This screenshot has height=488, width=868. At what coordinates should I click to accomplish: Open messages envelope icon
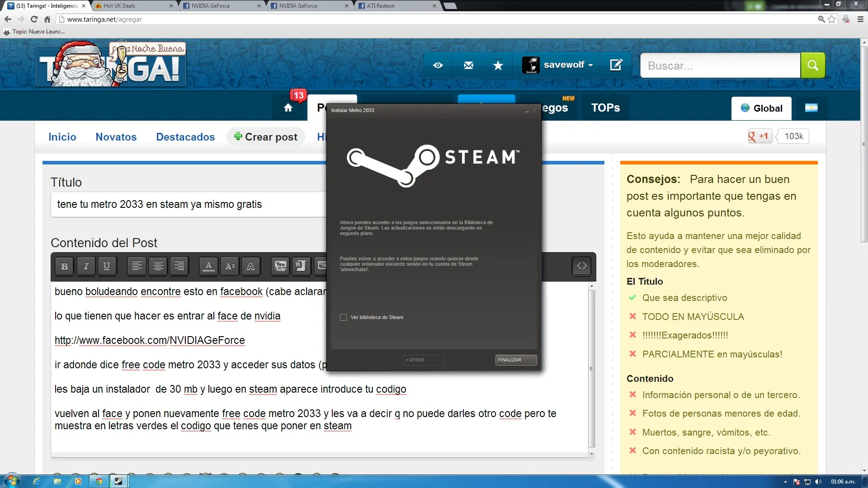click(x=468, y=66)
